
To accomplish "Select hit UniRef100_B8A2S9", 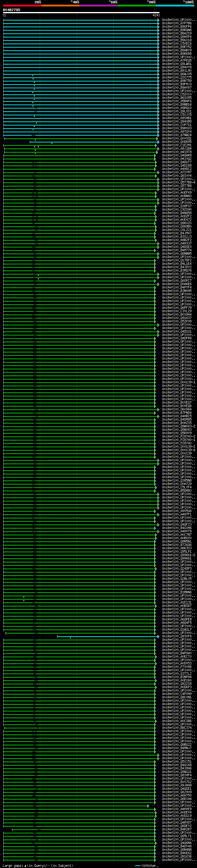I will click(177, 33).
